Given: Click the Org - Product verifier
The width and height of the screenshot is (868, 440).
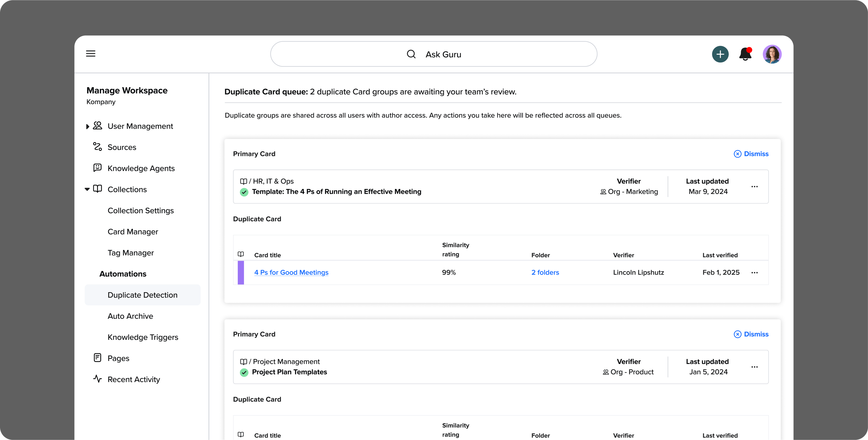Looking at the screenshot, I should point(628,372).
